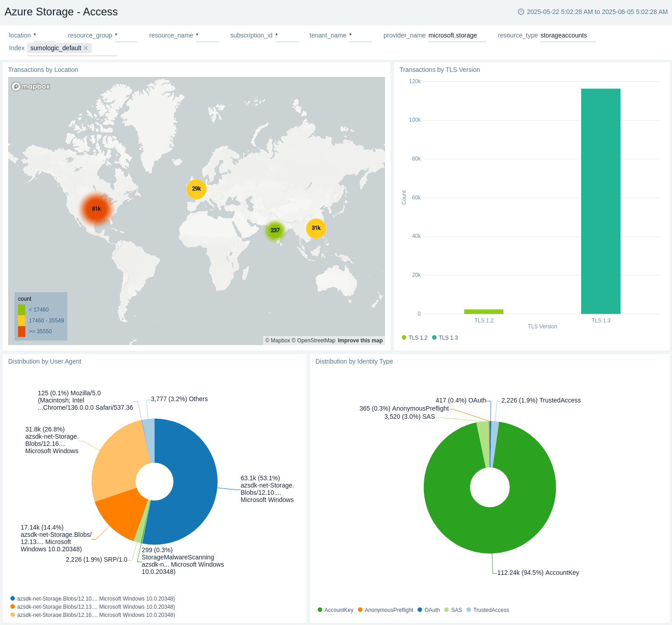This screenshot has width=672, height=625.
Task: Click the '299 (0.3%) StorageMalwareScanning' label
Action: click(x=183, y=561)
